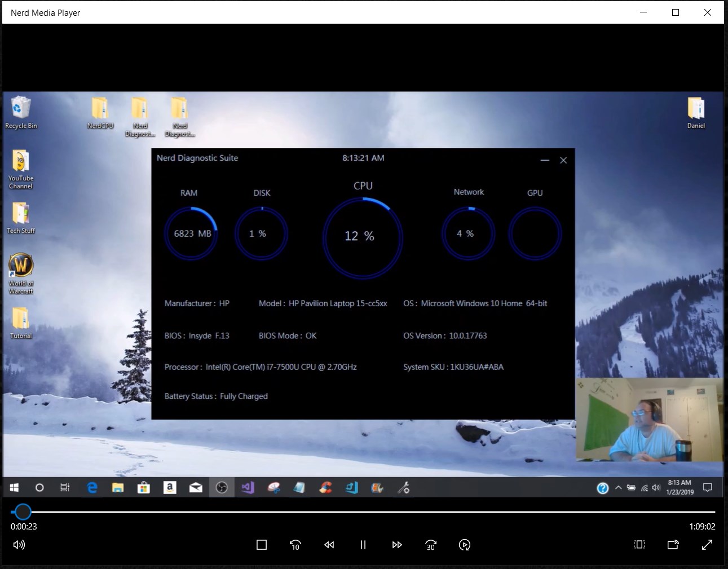Click the webcam overlay thumbnail
The height and width of the screenshot is (569, 728).
650,419
